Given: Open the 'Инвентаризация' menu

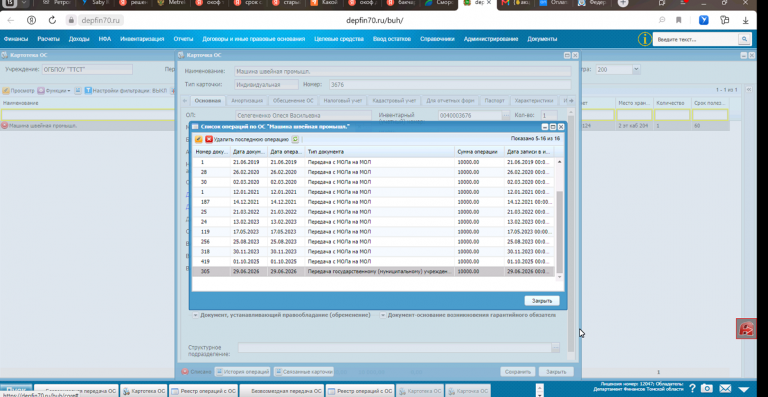Looking at the screenshot, I should click(x=142, y=39).
